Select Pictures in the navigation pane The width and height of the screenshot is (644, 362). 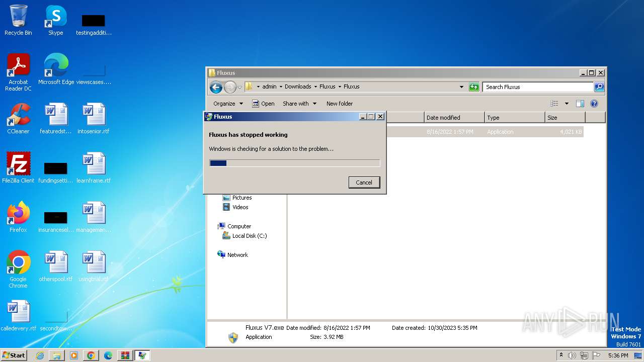(242, 198)
